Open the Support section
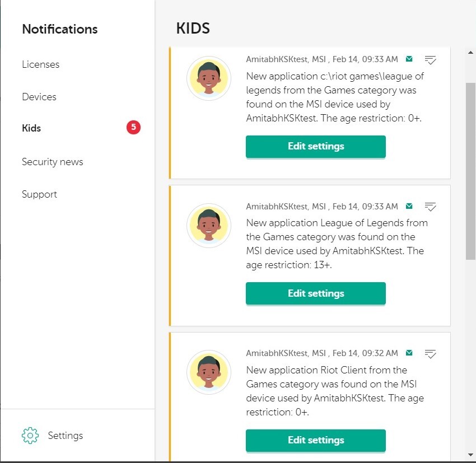 [39, 194]
